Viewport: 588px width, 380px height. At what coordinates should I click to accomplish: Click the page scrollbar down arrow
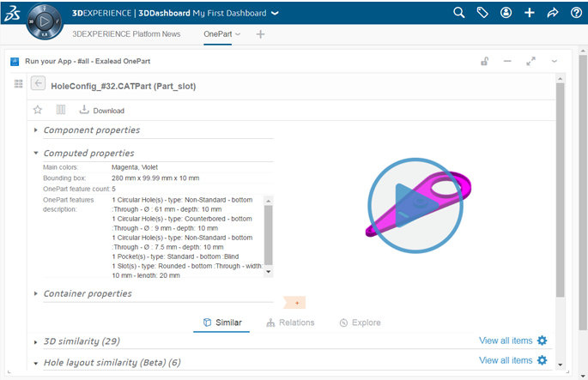tap(583, 375)
